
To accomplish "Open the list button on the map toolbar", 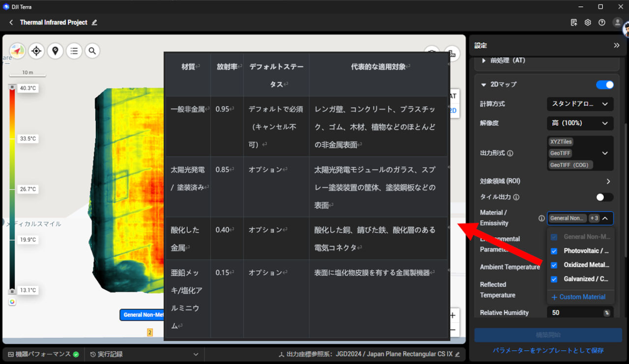I will click(x=74, y=51).
